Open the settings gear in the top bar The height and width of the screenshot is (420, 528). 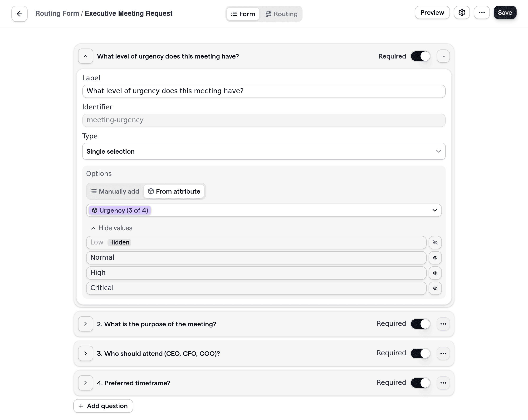click(462, 12)
